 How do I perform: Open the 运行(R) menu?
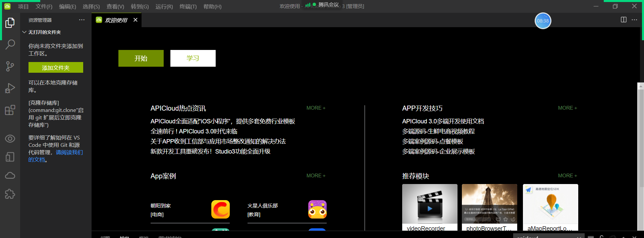point(164,6)
